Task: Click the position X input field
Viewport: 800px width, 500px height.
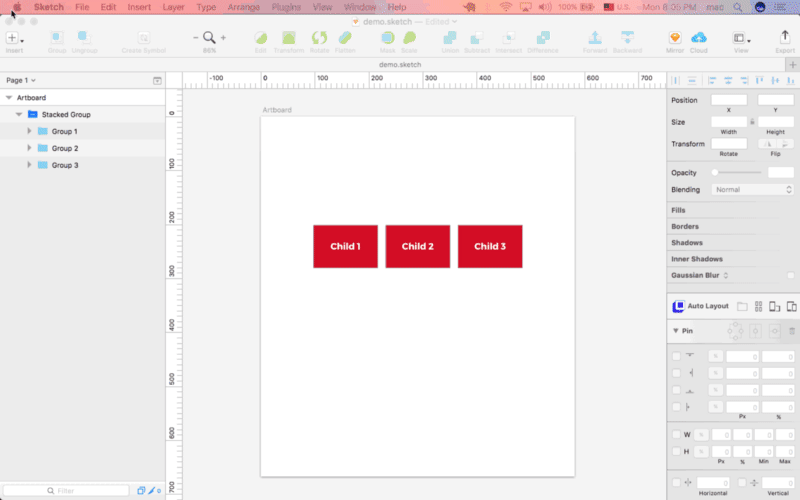Action: pyautogui.click(x=729, y=100)
